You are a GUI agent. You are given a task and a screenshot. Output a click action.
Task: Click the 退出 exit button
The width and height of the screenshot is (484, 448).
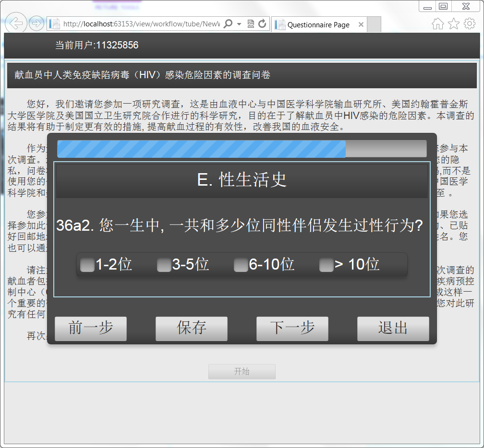393,329
